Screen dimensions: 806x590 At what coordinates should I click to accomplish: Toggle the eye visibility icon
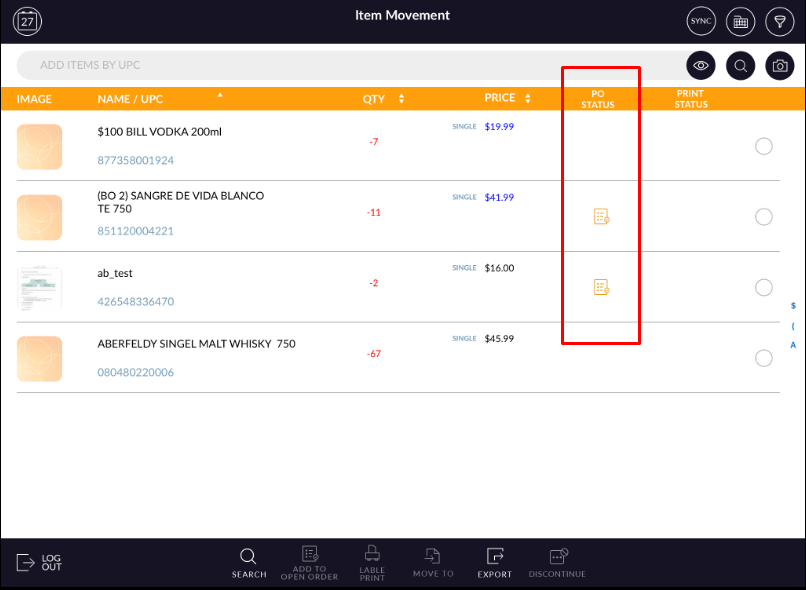[x=701, y=66]
